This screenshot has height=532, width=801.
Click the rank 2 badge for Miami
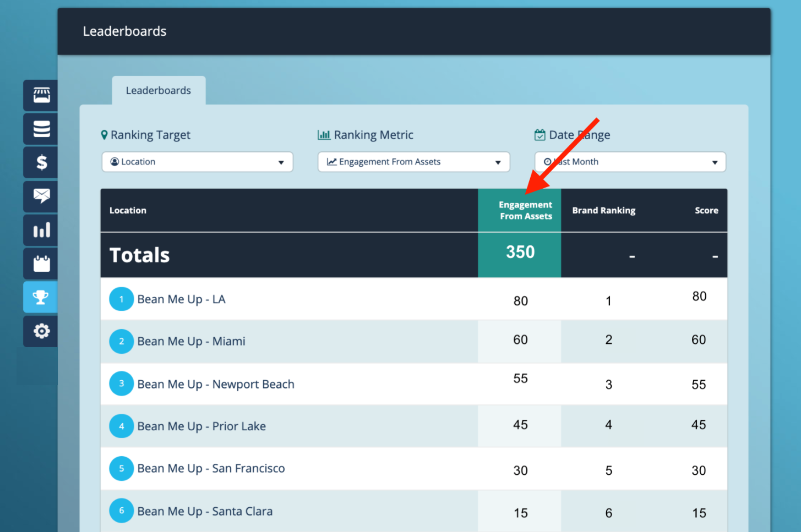121,342
